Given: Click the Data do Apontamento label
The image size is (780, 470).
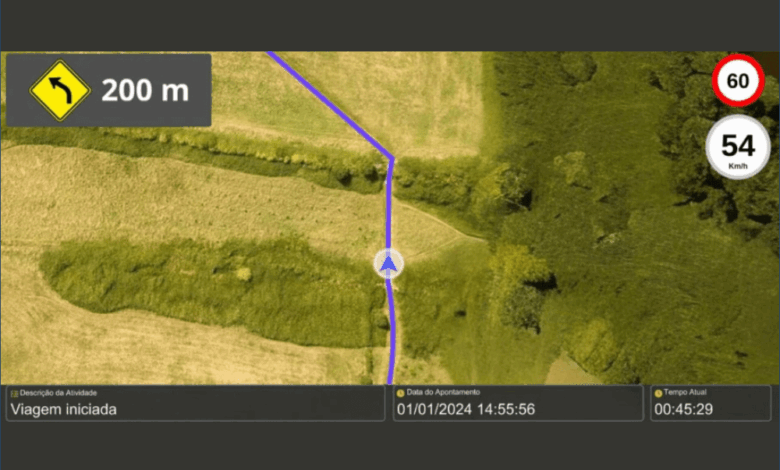Looking at the screenshot, I should tap(443, 392).
